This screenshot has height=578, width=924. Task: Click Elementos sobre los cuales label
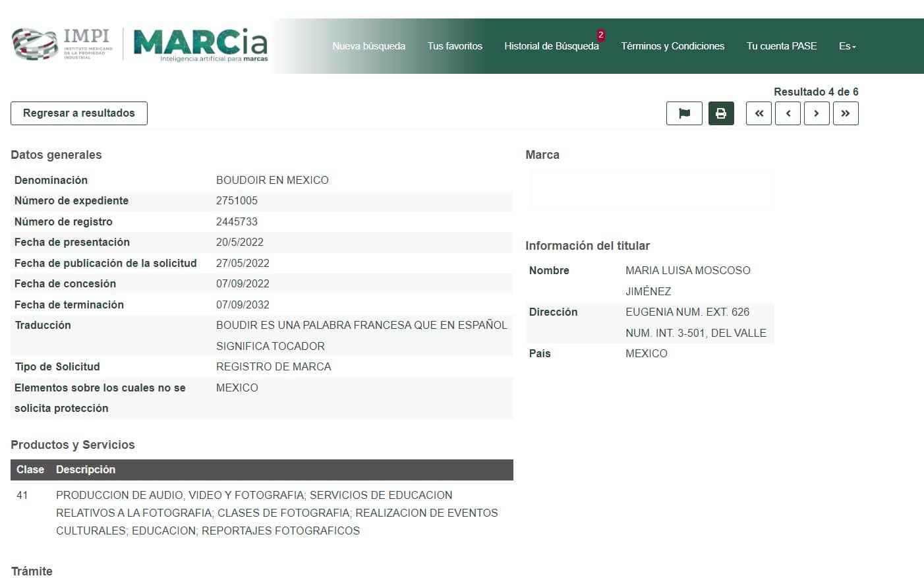(100, 398)
